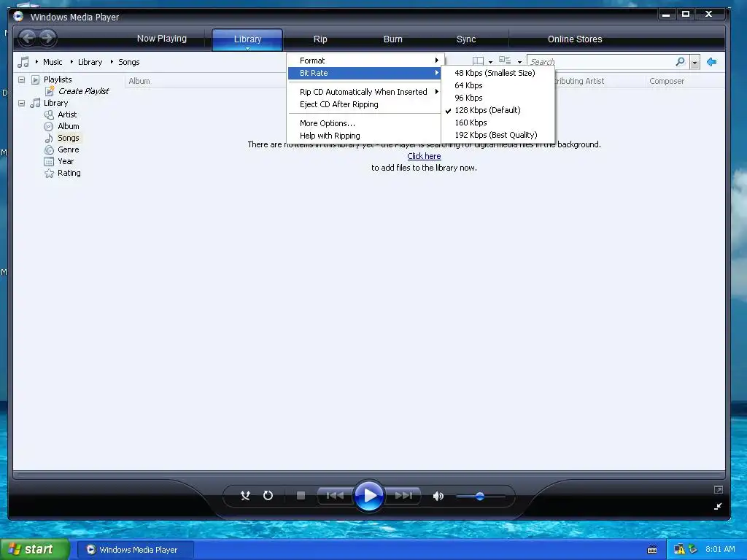Open Help with Ripping
The image size is (747, 560).
tap(365, 136)
